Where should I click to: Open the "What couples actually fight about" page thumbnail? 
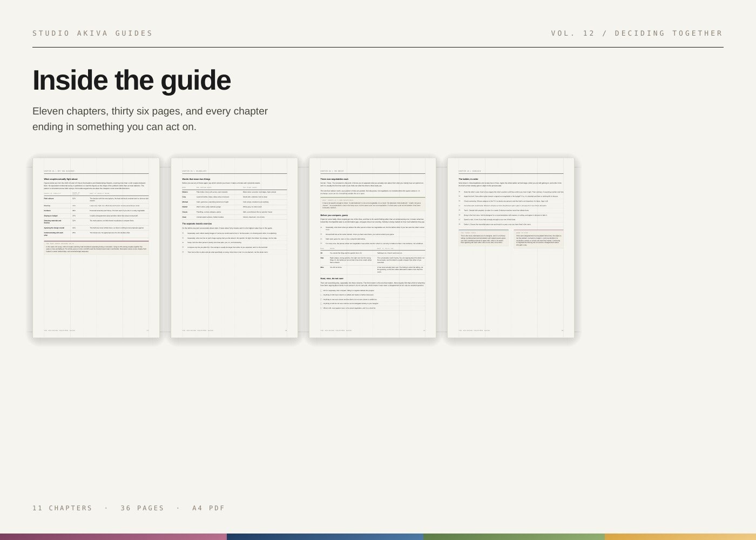96,248
